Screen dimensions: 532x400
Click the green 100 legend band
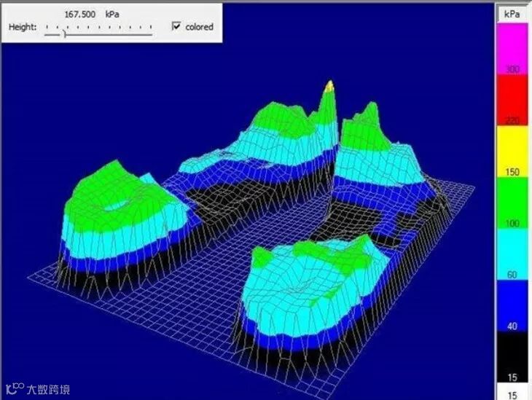(512, 203)
